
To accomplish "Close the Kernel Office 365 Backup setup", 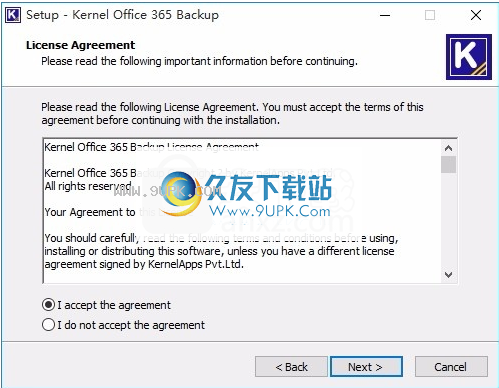I will tap(476, 15).
